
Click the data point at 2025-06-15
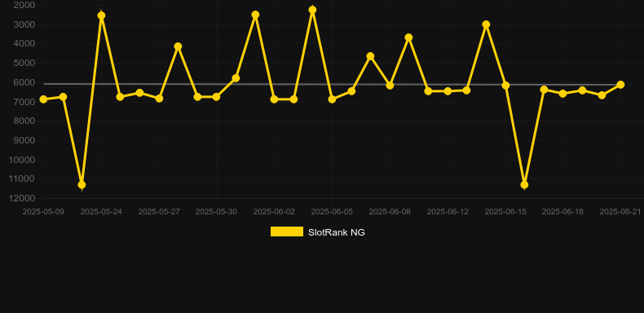(505, 86)
